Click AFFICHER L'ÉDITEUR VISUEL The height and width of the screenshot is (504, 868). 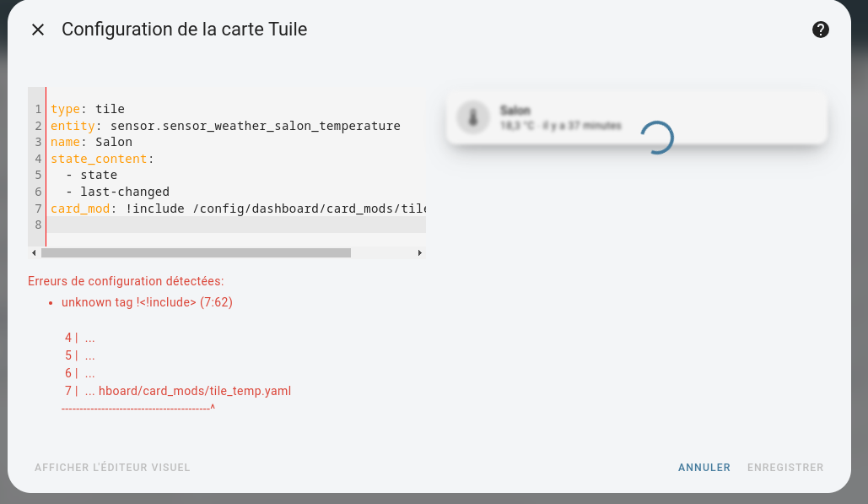pos(112,468)
